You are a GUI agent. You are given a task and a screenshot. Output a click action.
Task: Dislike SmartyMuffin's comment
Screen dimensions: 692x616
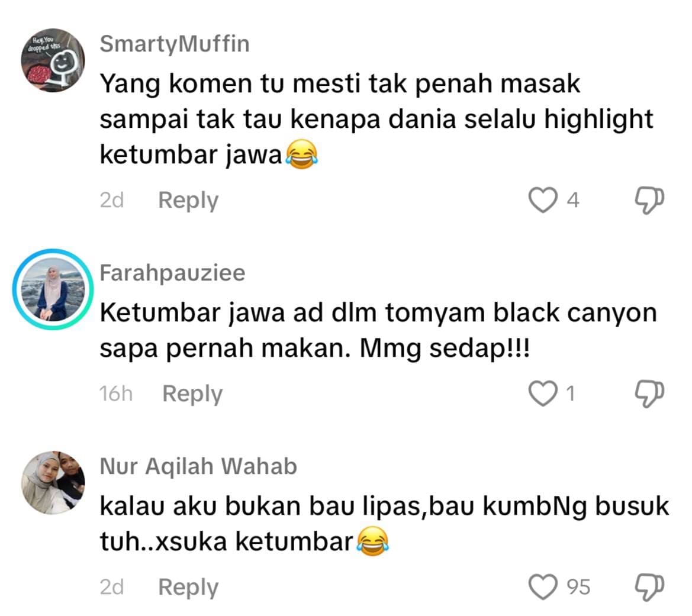pyautogui.click(x=649, y=201)
